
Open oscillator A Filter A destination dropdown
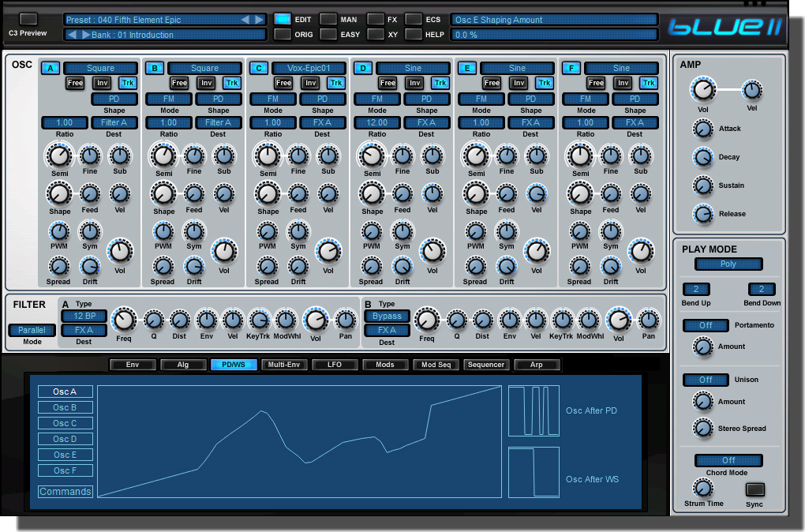click(x=114, y=122)
